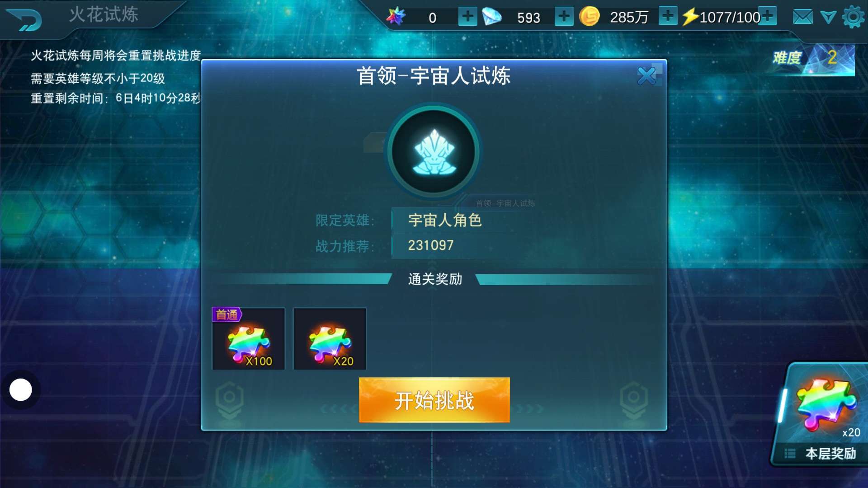Click the gold coin currency icon
Screen dimensions: 868x488
(x=590, y=17)
